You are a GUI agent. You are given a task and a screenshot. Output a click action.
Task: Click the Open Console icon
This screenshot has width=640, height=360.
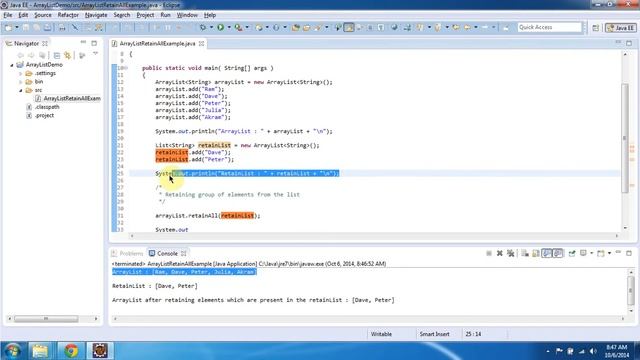[600, 253]
